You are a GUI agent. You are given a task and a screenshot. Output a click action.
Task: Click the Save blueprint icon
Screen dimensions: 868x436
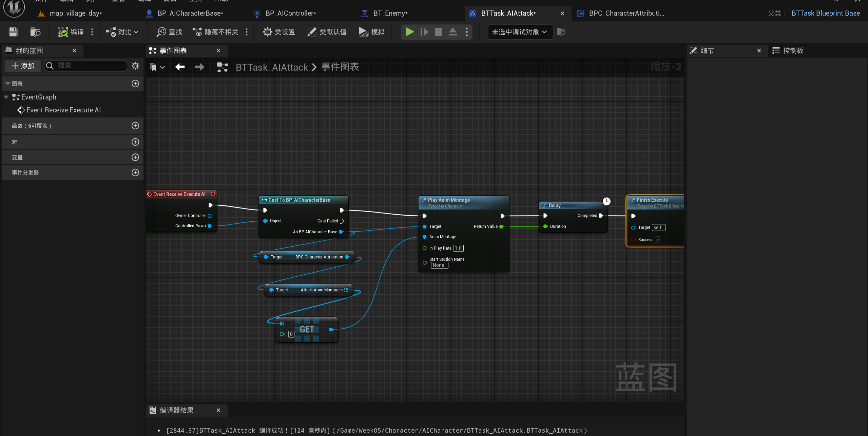[x=13, y=32]
